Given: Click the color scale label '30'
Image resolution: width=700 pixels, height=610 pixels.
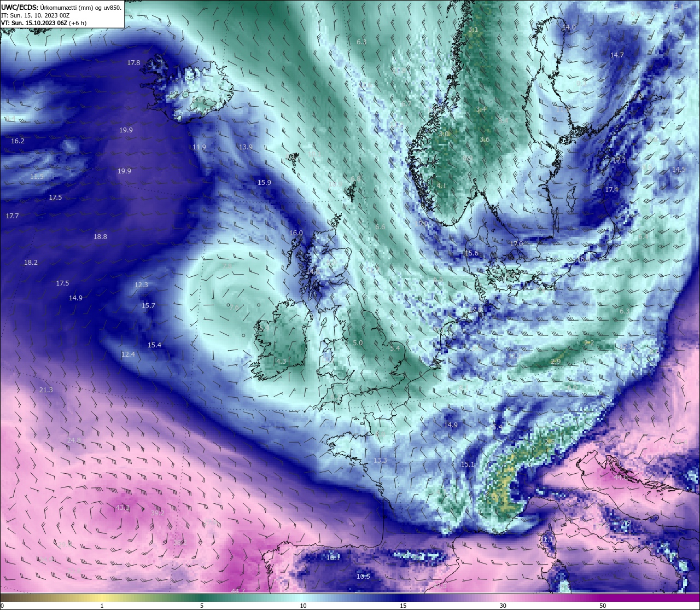Looking at the screenshot, I should click(x=503, y=606).
